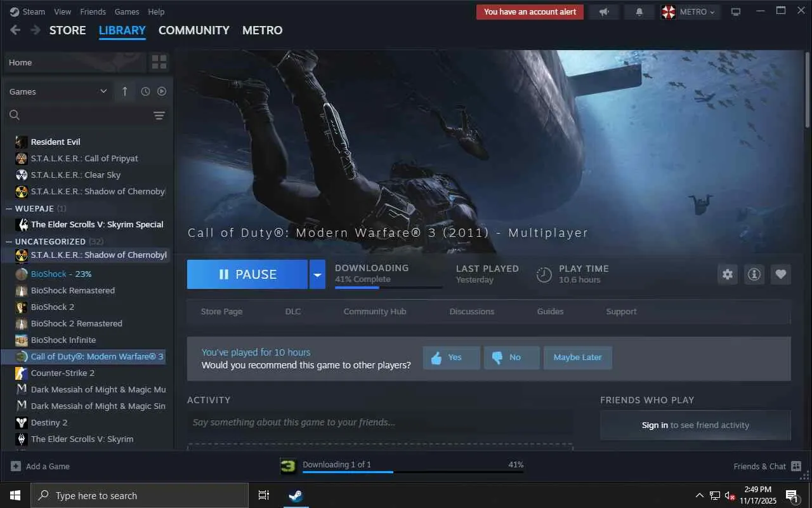Enter Big Picture mode via monitor icon

point(736,11)
